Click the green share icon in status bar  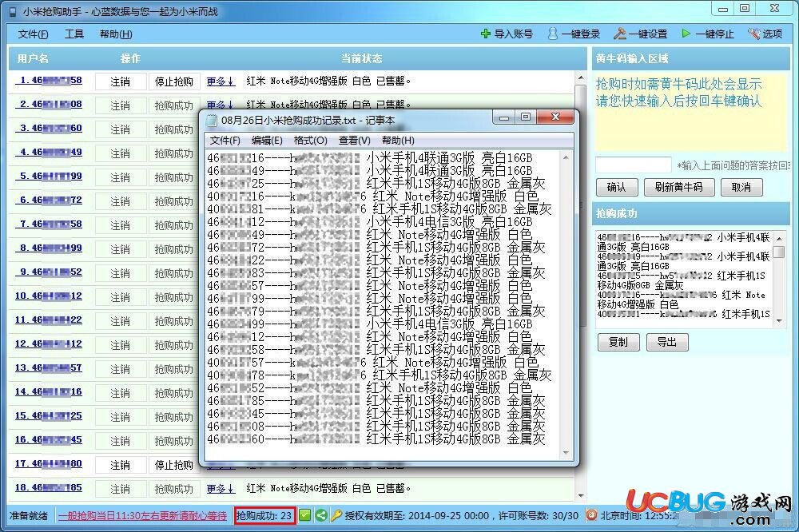pos(321,515)
